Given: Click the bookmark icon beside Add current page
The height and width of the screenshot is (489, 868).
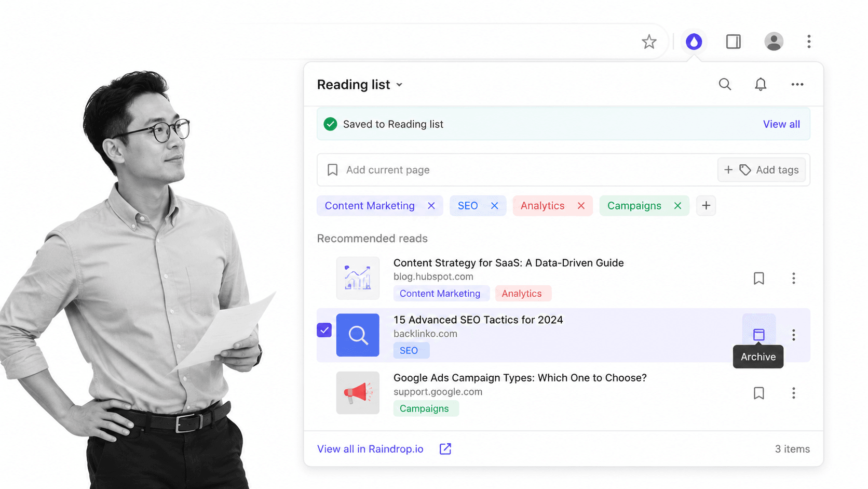Looking at the screenshot, I should [x=333, y=170].
